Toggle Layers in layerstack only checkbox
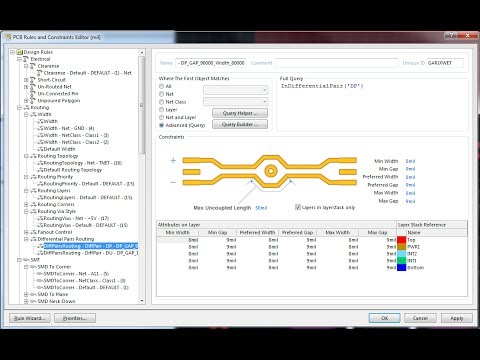 [x=298, y=207]
